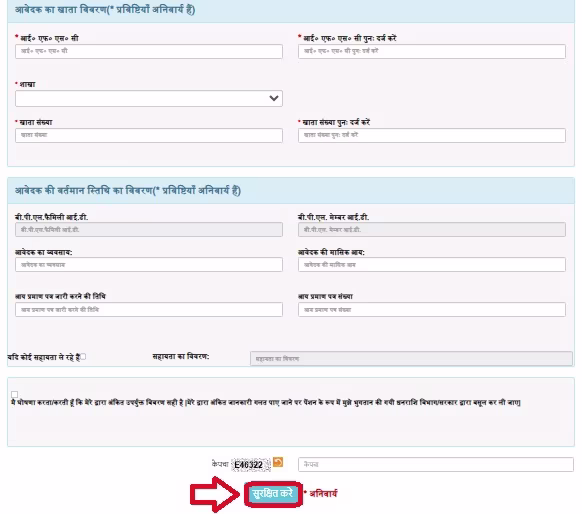The width and height of the screenshot is (582, 514).
Task: Click the captcha image E46322
Action: tap(251, 465)
